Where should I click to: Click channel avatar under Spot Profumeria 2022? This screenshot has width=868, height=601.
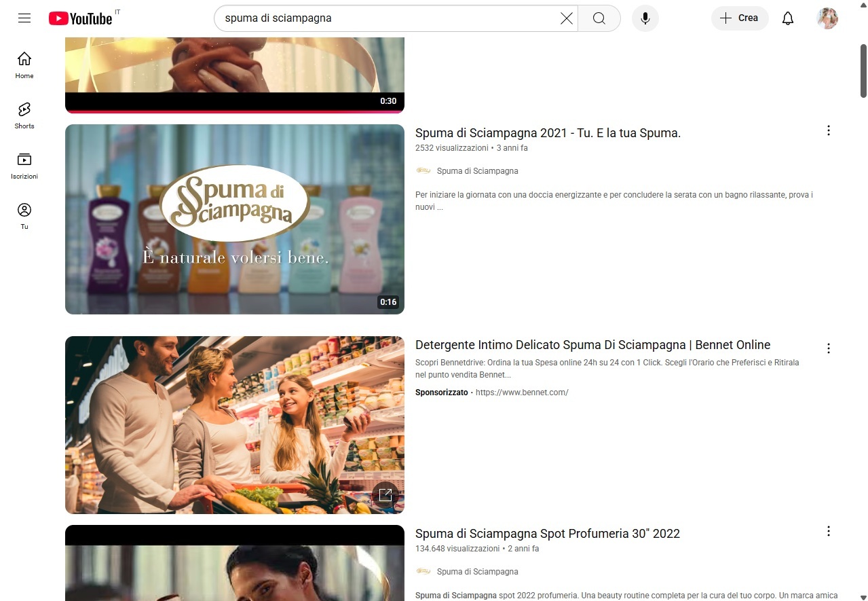coord(423,571)
